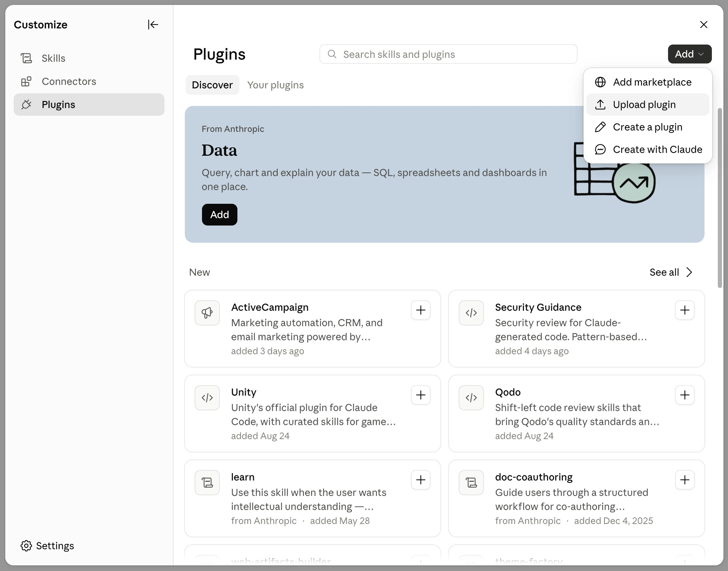Click See all link text
Viewport: 728px width, 571px height.
click(664, 272)
